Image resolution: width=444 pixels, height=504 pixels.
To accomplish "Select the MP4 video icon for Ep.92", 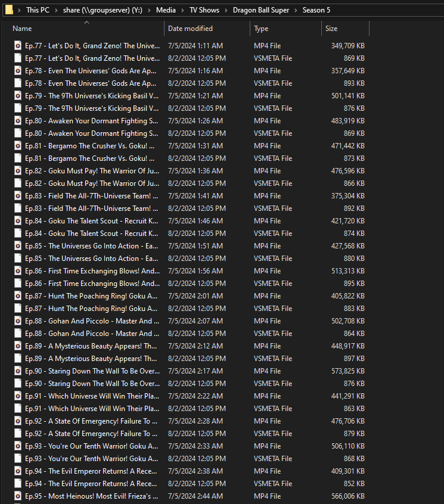I will 18,421.
